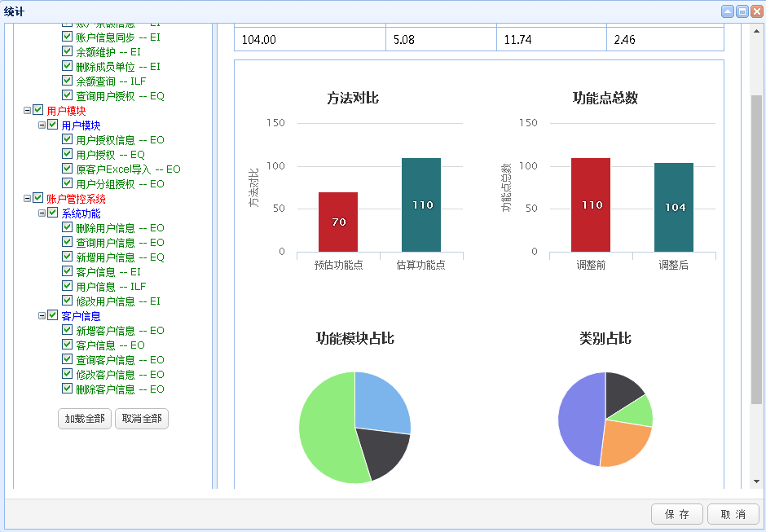Uncheck 账户信息同步 -- EI checkbox

pyautogui.click(x=68, y=37)
